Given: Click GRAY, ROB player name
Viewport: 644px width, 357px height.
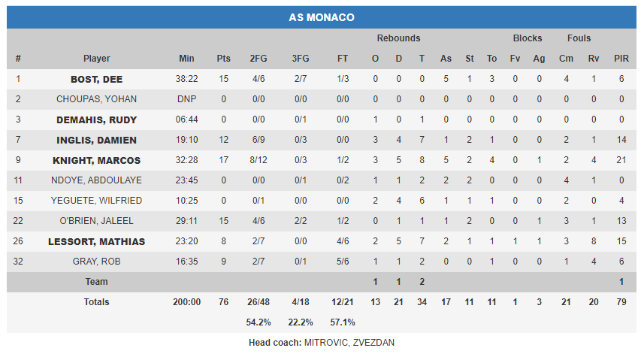Looking at the screenshot, I should (96, 262).
